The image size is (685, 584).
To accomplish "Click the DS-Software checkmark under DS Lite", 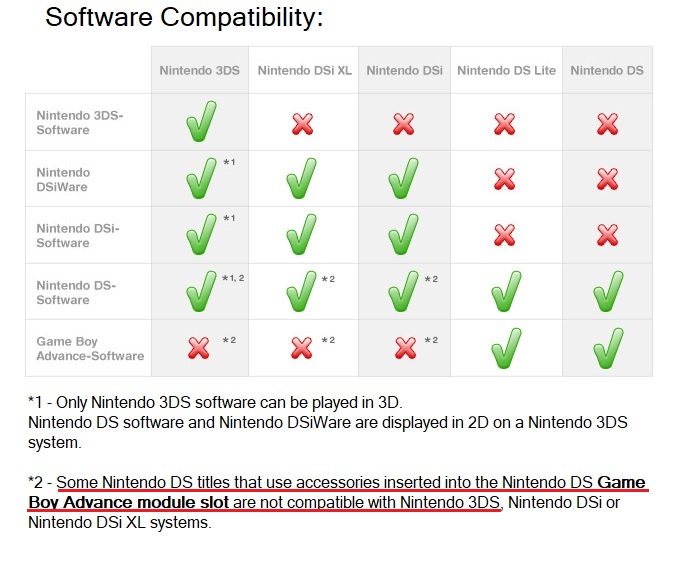I will click(x=506, y=291).
